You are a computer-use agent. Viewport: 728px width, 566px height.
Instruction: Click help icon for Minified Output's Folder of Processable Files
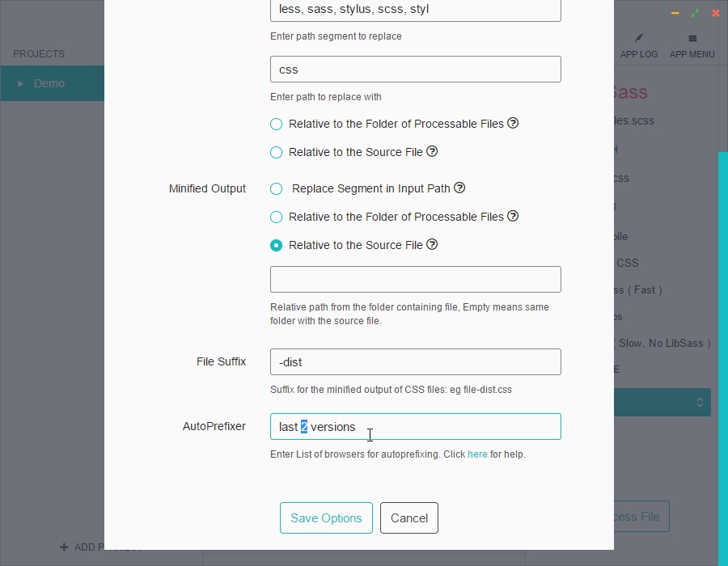tap(513, 216)
